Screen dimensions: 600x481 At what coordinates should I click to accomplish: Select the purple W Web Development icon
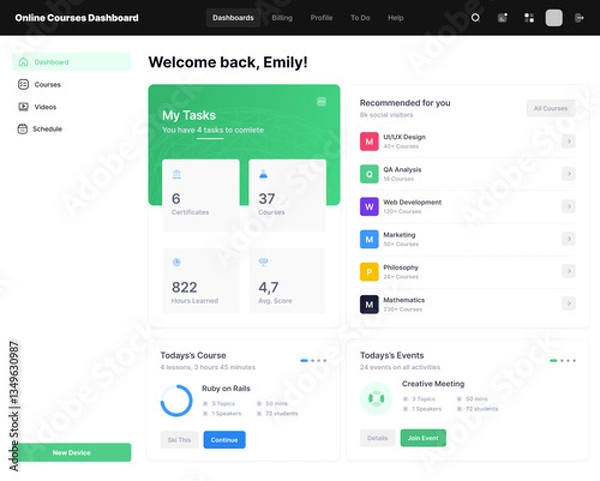(369, 206)
